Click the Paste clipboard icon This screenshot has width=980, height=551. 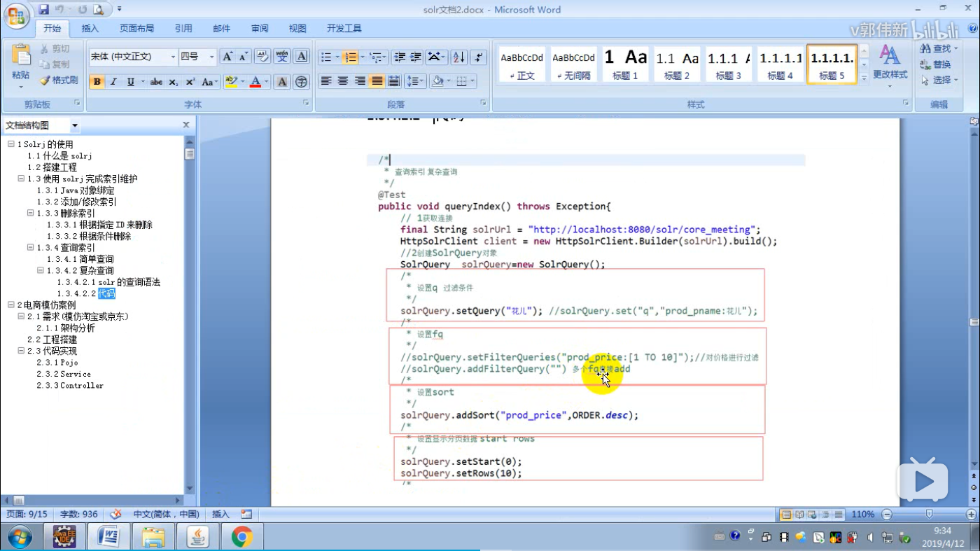click(21, 56)
